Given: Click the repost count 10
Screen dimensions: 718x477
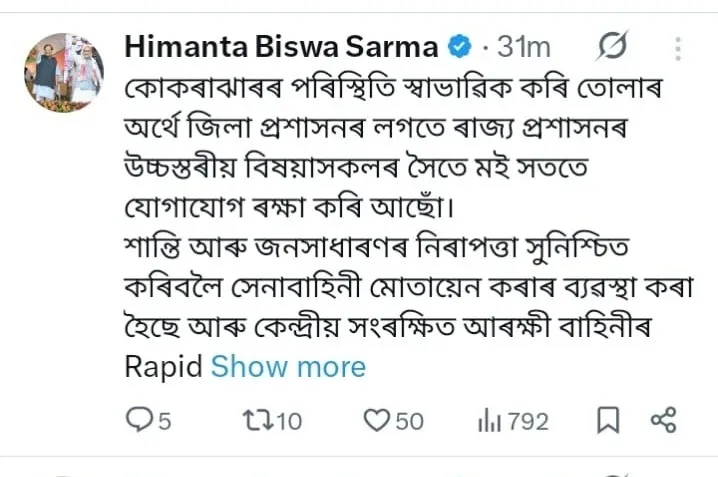Looking at the screenshot, I should pos(288,422).
